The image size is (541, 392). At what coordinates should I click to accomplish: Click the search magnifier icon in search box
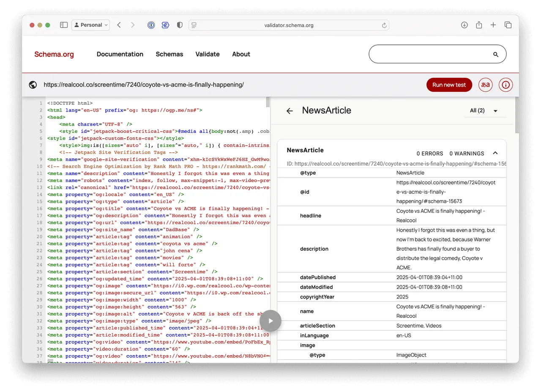496,55
